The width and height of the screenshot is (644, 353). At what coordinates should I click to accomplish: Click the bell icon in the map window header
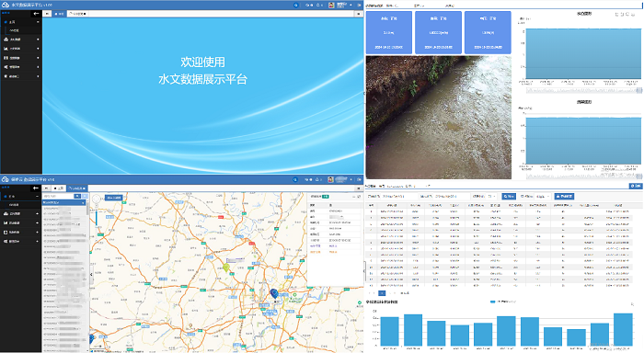(x=317, y=179)
